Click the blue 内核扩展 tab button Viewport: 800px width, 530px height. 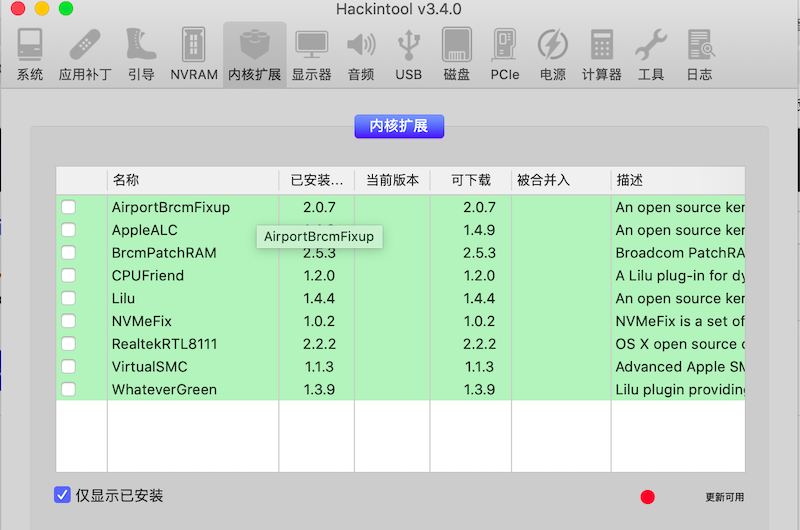point(399,126)
